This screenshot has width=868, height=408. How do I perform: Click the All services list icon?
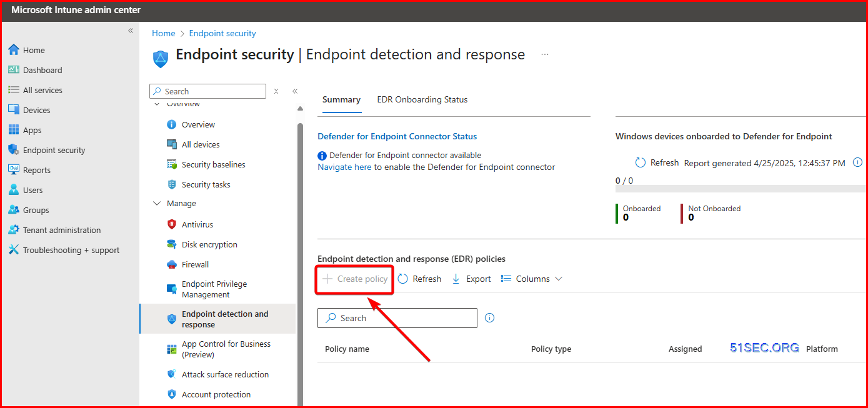pyautogui.click(x=14, y=90)
